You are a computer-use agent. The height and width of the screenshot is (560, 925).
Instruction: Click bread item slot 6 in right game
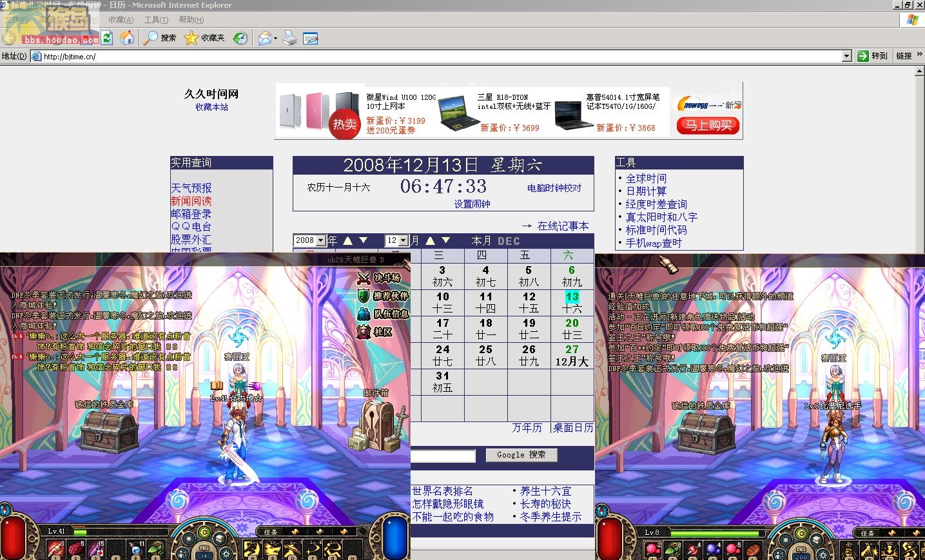[753, 550]
